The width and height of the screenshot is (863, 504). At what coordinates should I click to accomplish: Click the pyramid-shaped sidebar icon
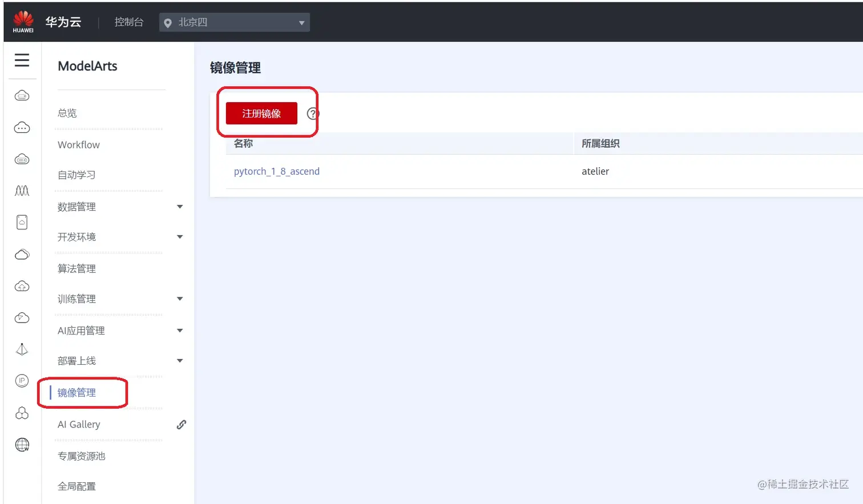click(22, 349)
